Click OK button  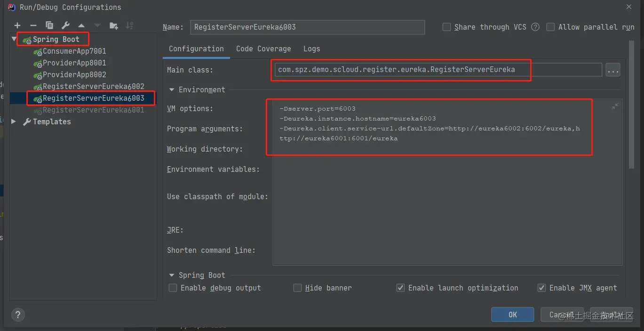(512, 315)
